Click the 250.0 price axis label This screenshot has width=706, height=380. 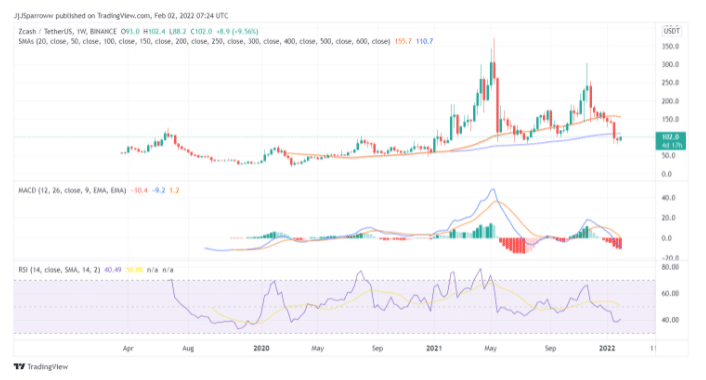coord(670,82)
